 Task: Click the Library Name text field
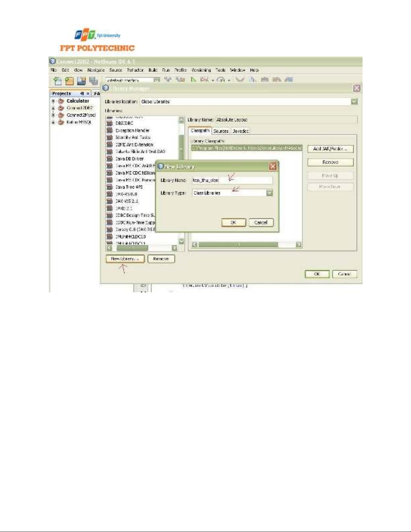pos(232,180)
